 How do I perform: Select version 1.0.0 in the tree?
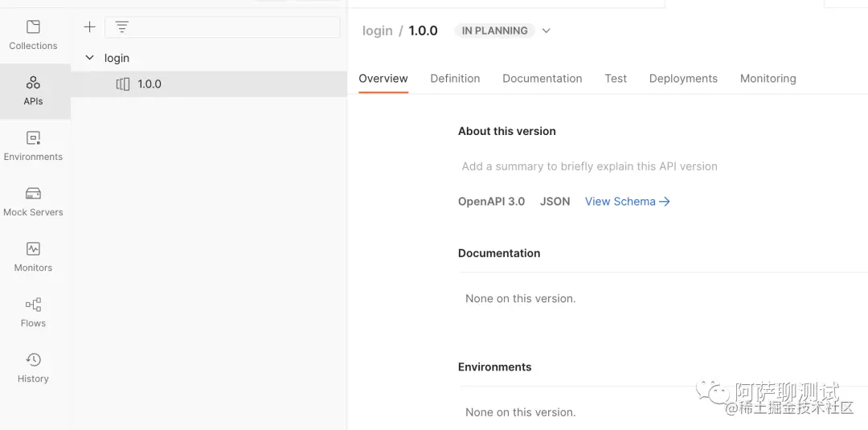point(149,84)
